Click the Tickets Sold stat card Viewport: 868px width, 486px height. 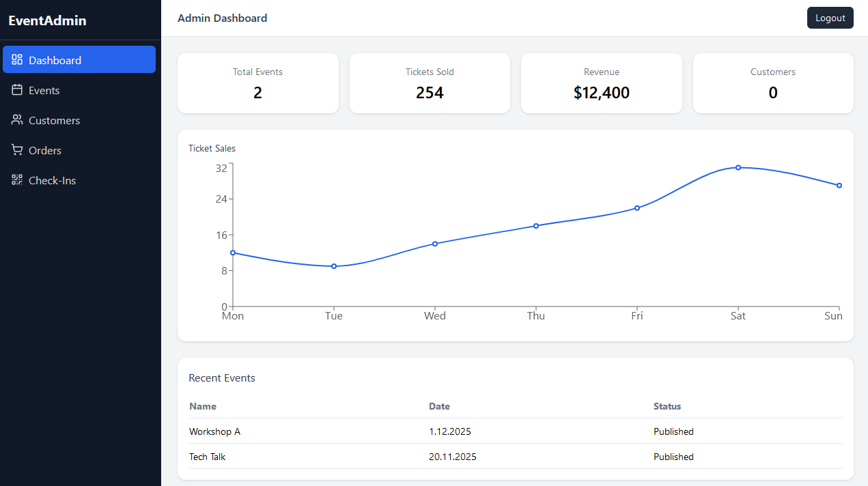point(430,83)
